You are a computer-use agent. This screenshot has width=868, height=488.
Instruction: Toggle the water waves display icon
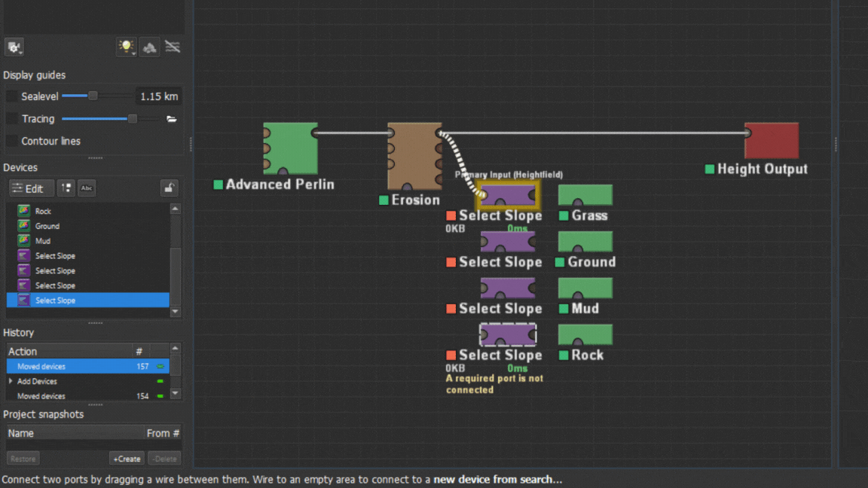[x=173, y=47]
